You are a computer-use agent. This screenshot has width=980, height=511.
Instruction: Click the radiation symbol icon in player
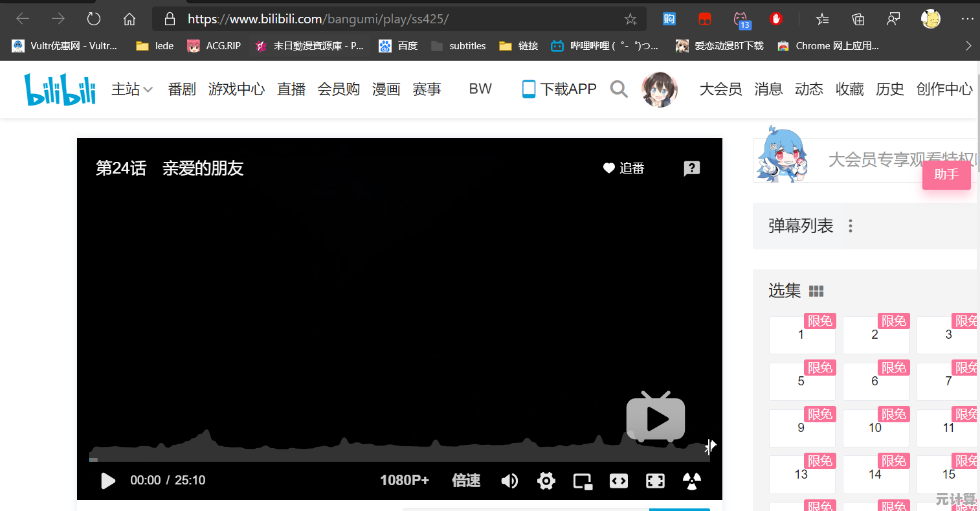click(x=691, y=481)
